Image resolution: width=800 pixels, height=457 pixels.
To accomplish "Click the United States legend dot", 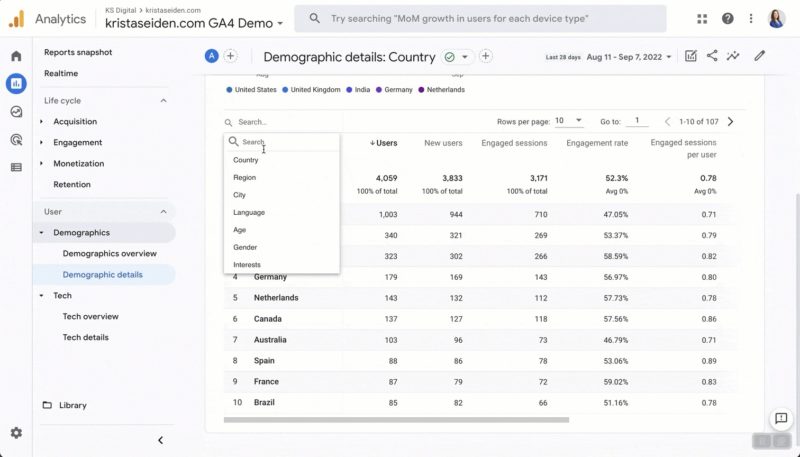I will (229, 90).
